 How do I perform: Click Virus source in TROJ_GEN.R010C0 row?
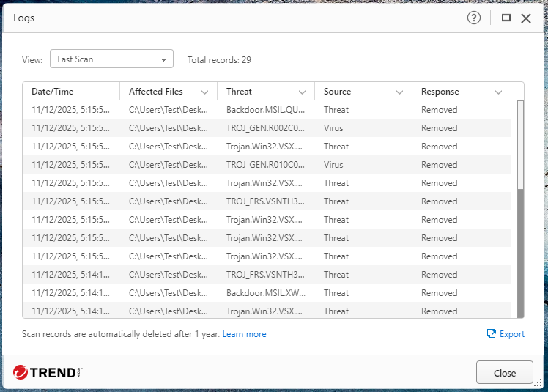coord(333,165)
